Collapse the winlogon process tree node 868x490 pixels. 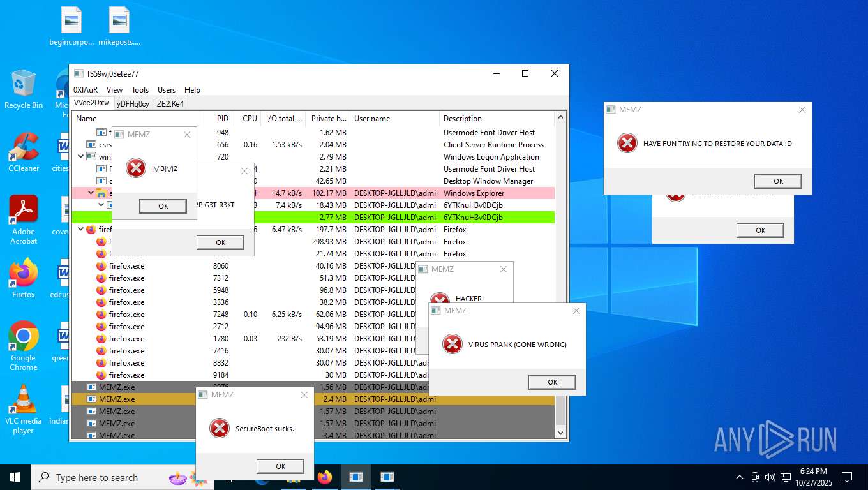point(80,157)
